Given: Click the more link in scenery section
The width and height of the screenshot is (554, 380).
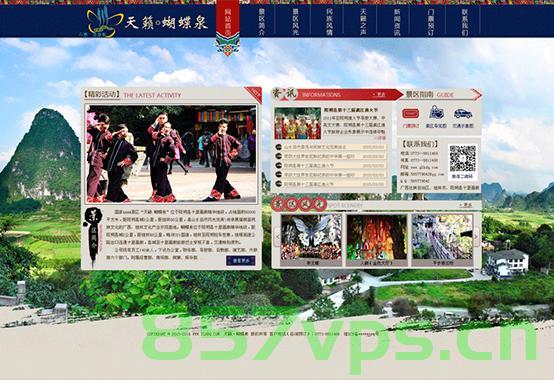Looking at the screenshot, I should (465, 205).
